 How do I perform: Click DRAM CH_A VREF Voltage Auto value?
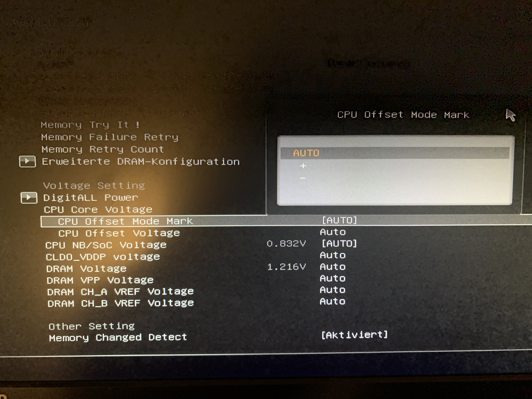tap(333, 290)
